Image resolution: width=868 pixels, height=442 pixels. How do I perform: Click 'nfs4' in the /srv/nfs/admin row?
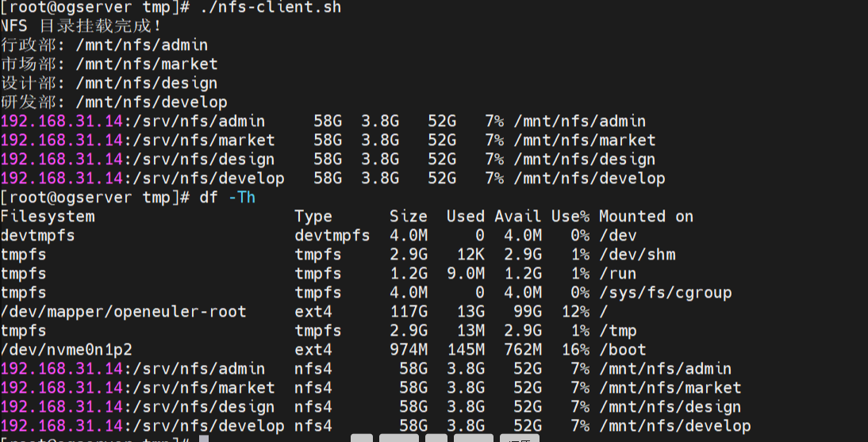tap(313, 368)
